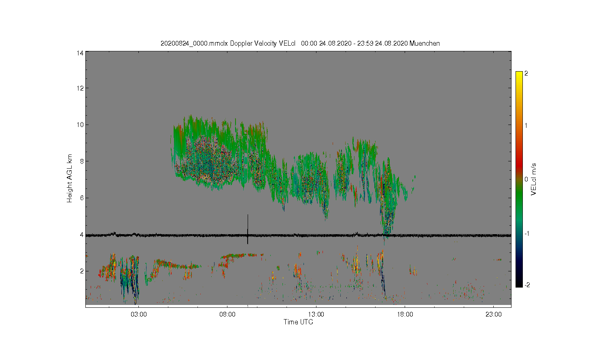The image size is (607, 364).
Task: Click the Height AGL km axis title
Action: (x=70, y=178)
